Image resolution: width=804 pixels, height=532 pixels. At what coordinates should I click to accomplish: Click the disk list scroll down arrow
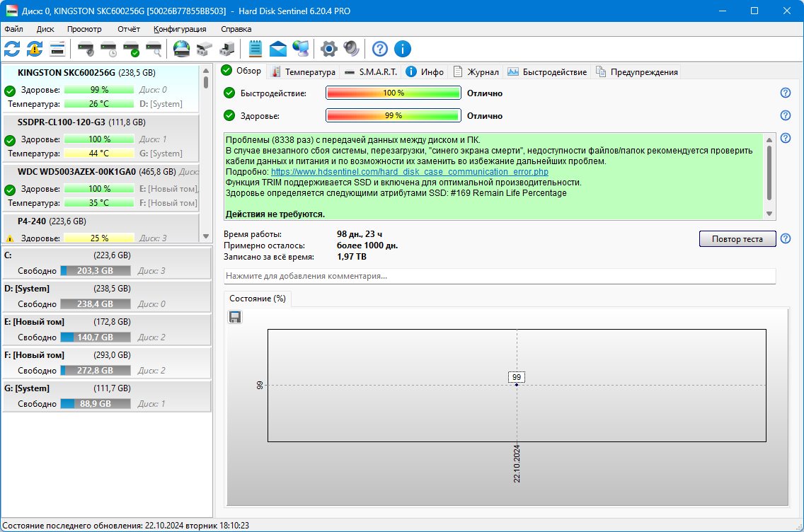coord(206,236)
